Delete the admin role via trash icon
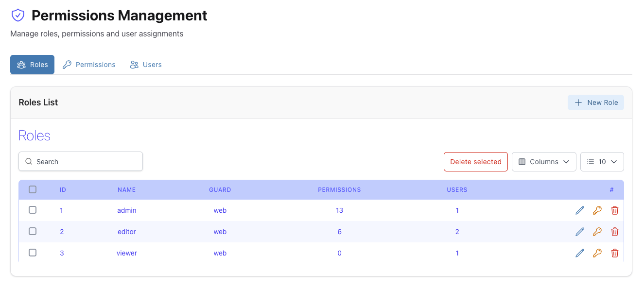Image resolution: width=644 pixels, height=289 pixels. coord(614,210)
